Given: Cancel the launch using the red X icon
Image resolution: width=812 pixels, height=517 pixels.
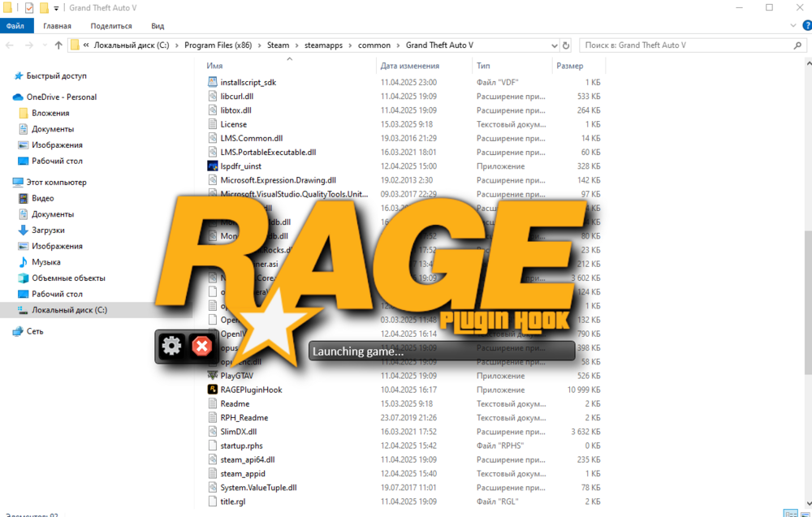Looking at the screenshot, I should click(x=201, y=346).
